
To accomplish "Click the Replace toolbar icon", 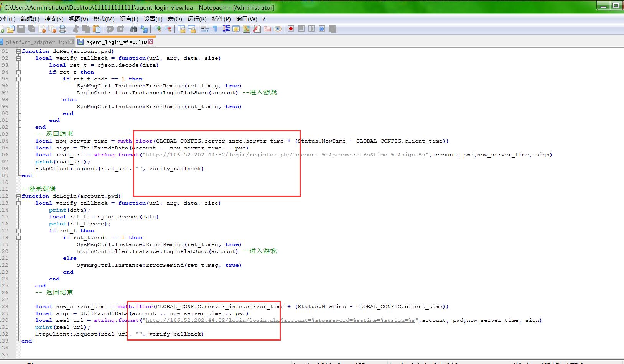I will pos(144,29).
